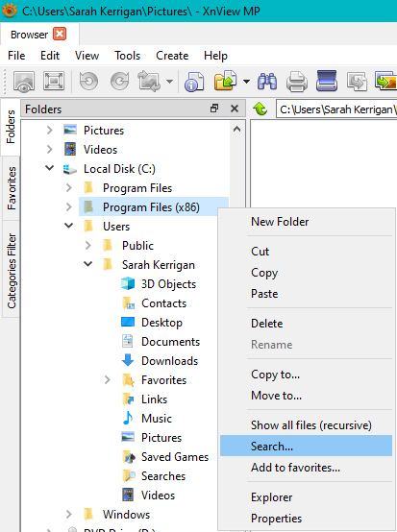Rotate clockwise using the toolbar icon
397x532 pixels.
(119, 81)
